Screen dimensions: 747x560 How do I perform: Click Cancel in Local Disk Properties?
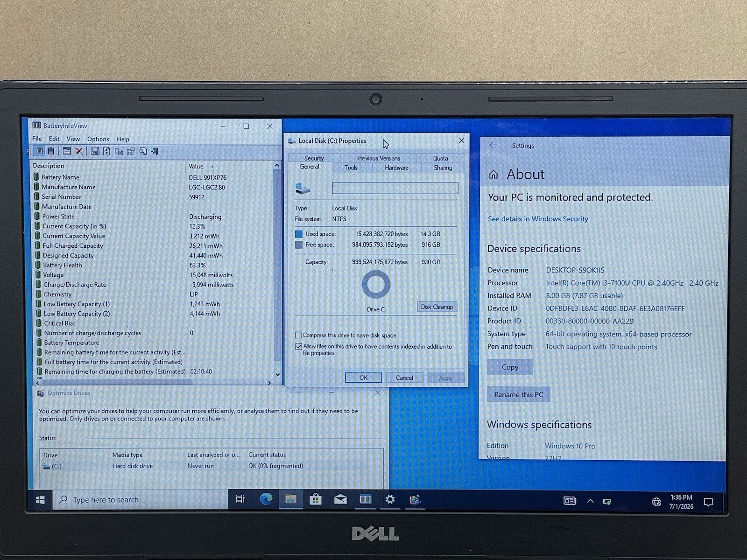click(404, 378)
